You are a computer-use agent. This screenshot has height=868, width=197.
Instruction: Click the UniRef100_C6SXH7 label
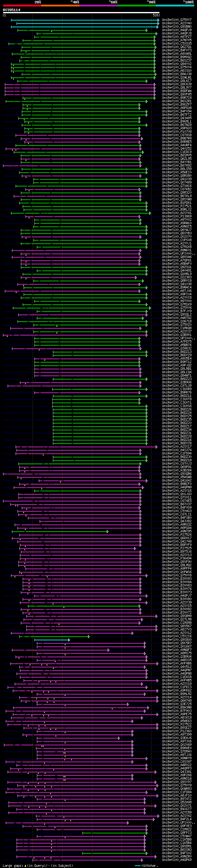[177, 762]
